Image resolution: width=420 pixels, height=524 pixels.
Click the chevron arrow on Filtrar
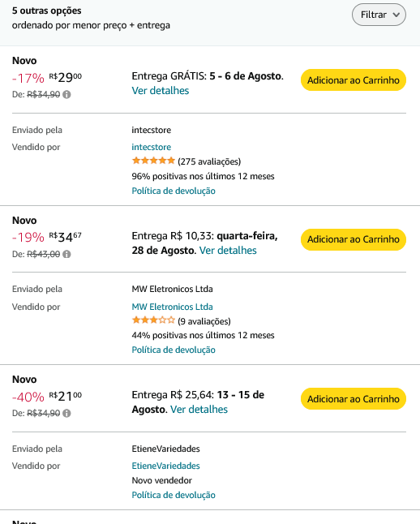[x=396, y=15]
